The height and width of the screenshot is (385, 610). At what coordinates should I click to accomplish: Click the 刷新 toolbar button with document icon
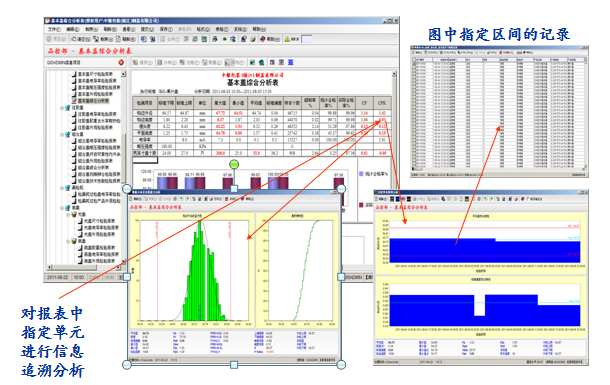pyautogui.click(x=126, y=39)
